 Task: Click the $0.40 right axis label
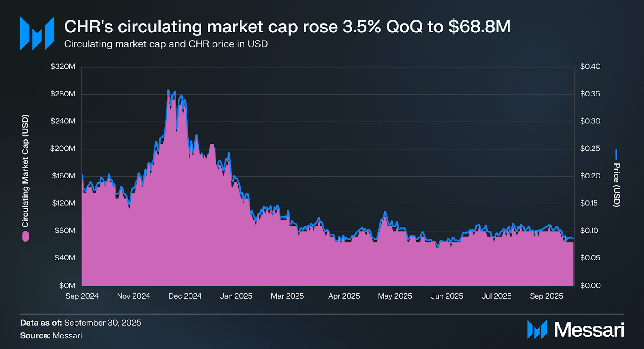(590, 66)
